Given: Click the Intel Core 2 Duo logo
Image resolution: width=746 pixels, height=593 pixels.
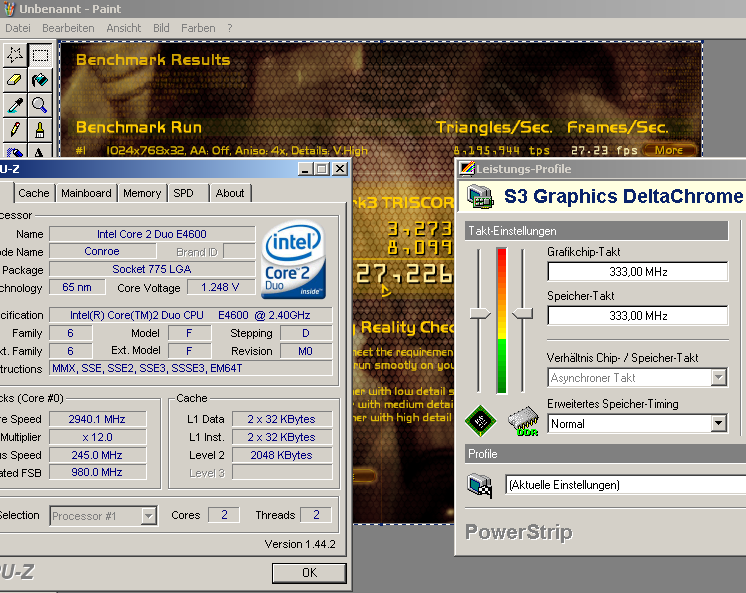Looking at the screenshot, I should (x=294, y=260).
